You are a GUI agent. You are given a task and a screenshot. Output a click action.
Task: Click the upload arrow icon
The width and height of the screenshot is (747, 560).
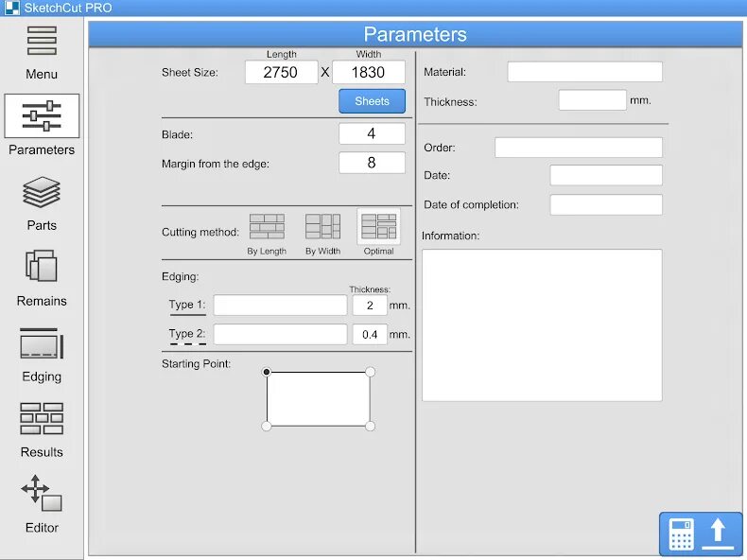(718, 534)
